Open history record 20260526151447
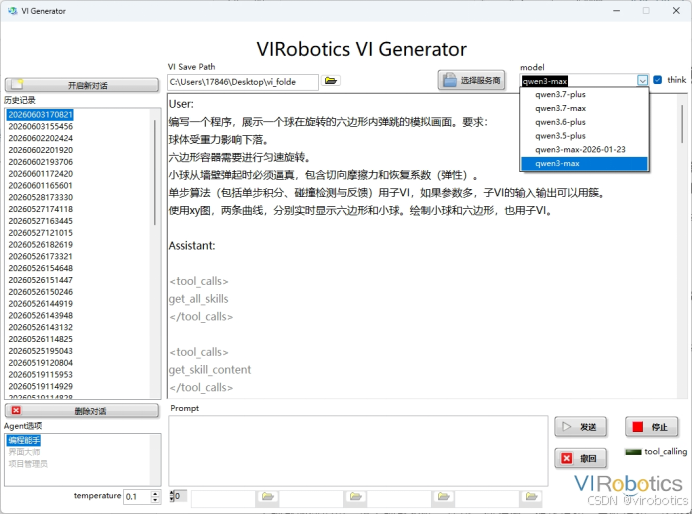The image size is (693, 514). click(41, 280)
